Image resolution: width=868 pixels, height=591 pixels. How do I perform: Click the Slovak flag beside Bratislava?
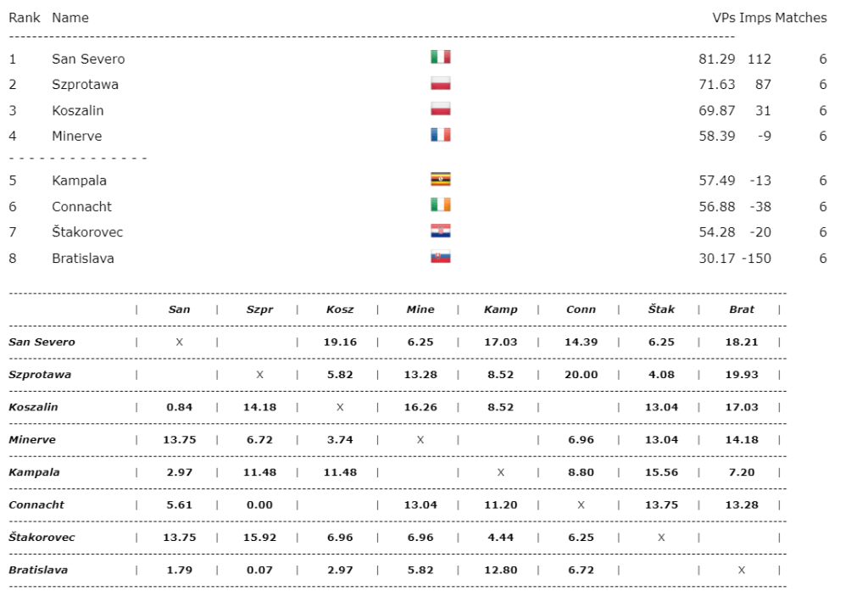(x=440, y=258)
